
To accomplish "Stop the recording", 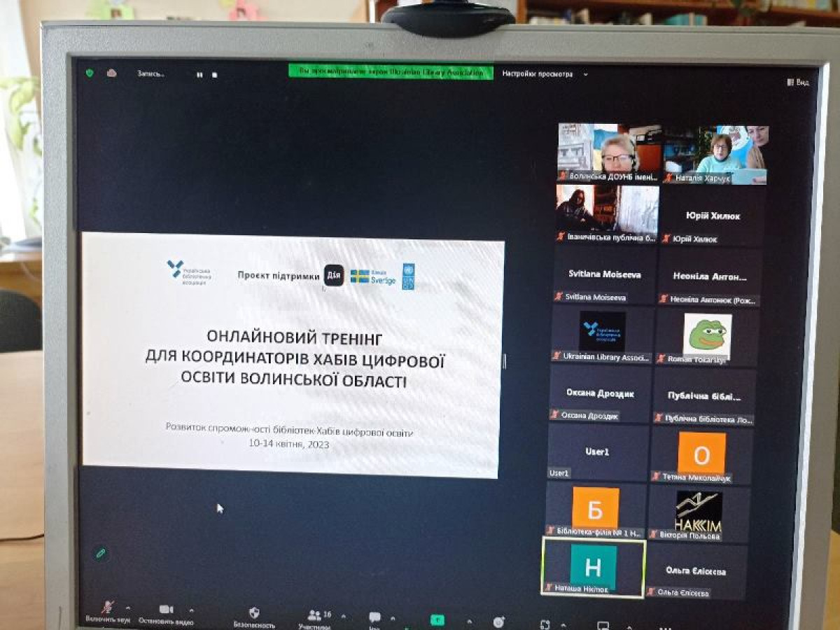I will point(215,74).
